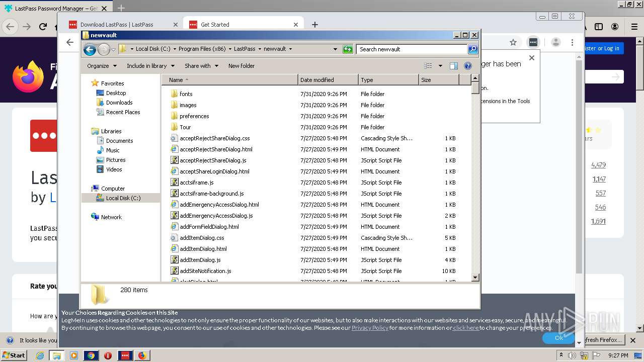This screenshot has height=362, width=644.
Task: Open a new browser tab
Action: (x=315, y=25)
